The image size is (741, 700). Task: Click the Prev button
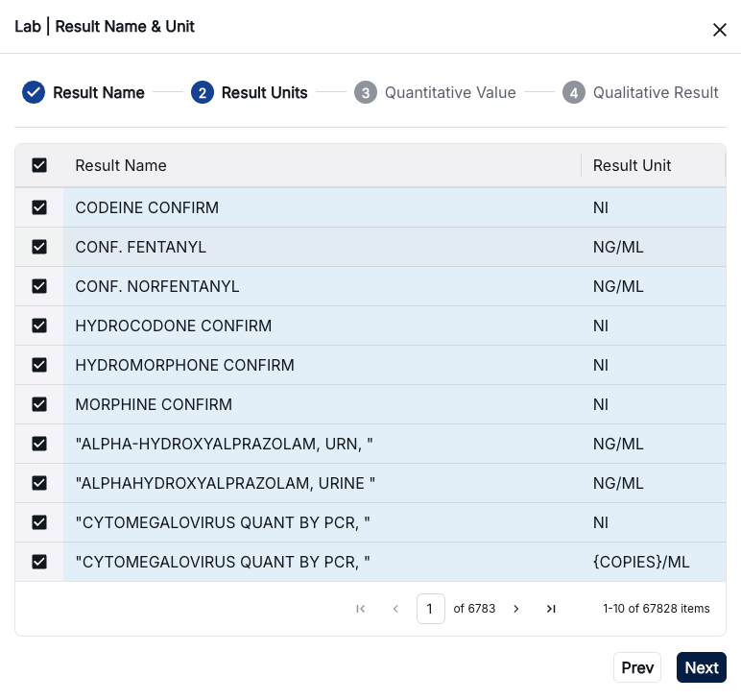pos(637,667)
